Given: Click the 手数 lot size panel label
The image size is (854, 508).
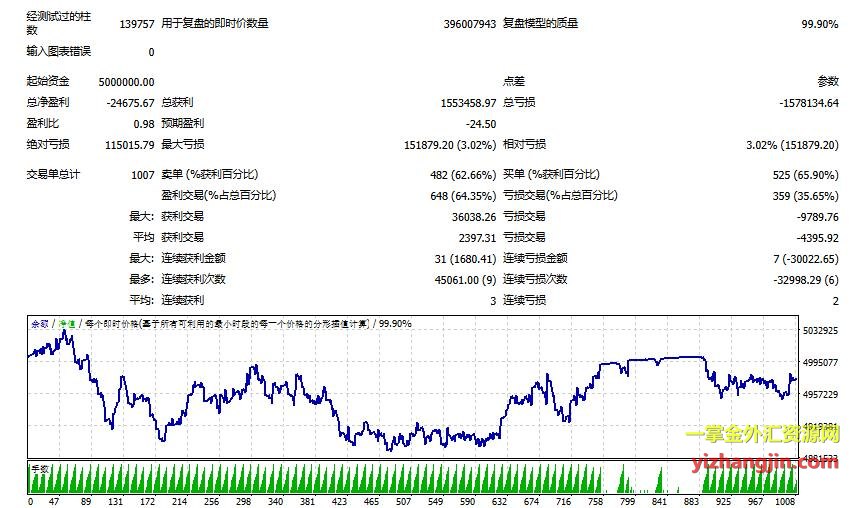Looking at the screenshot, I should (x=40, y=467).
